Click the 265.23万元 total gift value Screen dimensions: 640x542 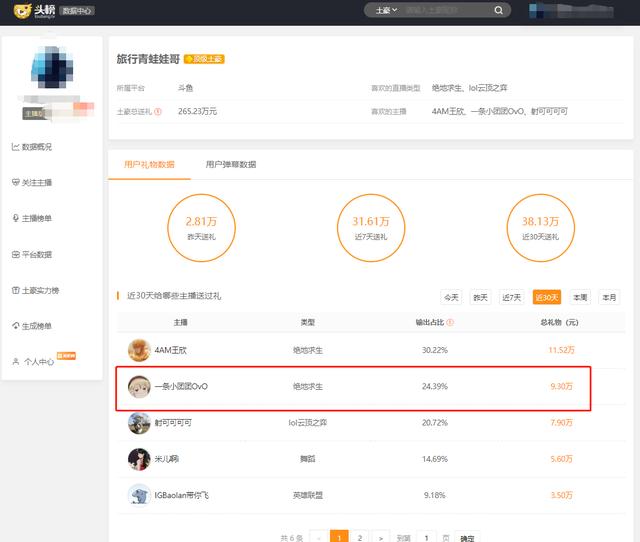point(198,111)
